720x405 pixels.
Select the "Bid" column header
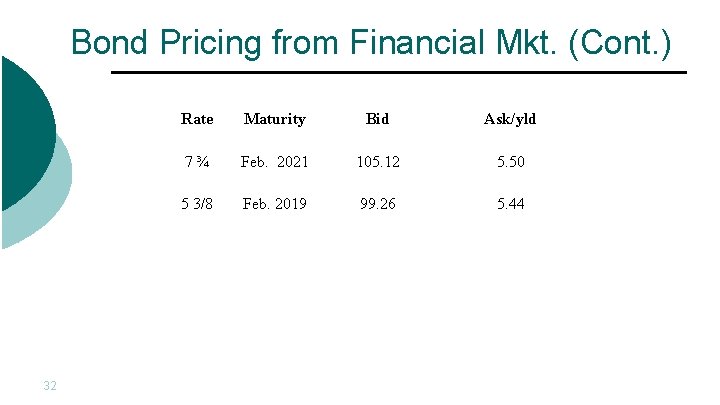(x=377, y=119)
